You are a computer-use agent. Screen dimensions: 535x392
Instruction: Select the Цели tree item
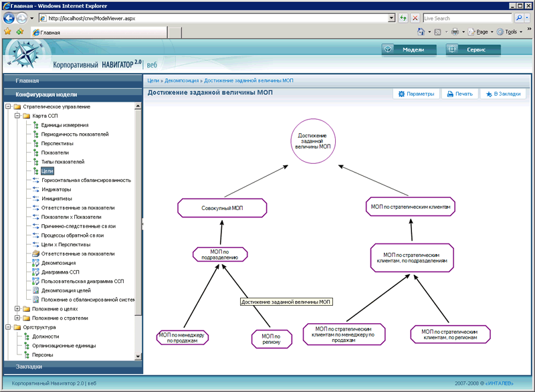(x=47, y=171)
